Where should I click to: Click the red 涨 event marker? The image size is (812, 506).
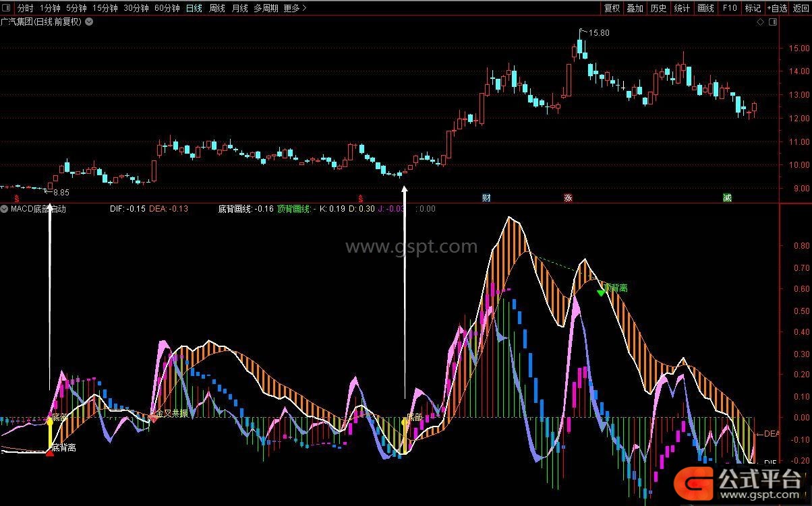coord(568,198)
